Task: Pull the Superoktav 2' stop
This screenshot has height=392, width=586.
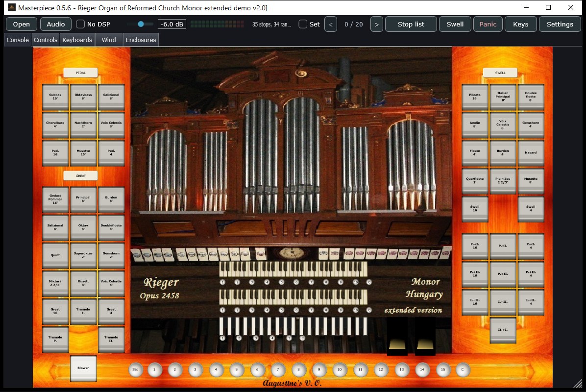Action: (83, 256)
